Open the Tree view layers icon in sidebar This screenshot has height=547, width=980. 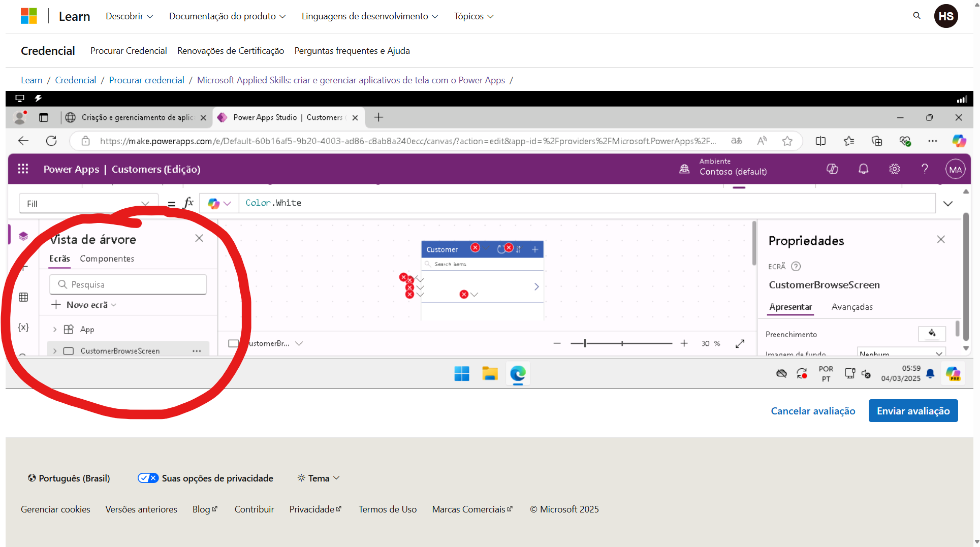23,236
